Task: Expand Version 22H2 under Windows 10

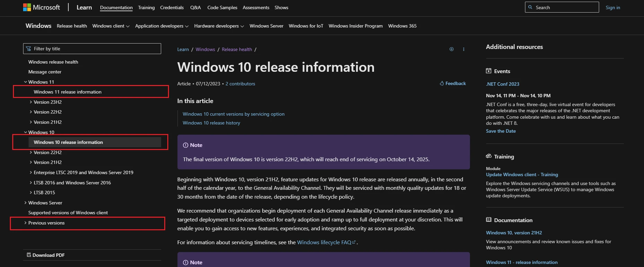Action: tap(31, 152)
